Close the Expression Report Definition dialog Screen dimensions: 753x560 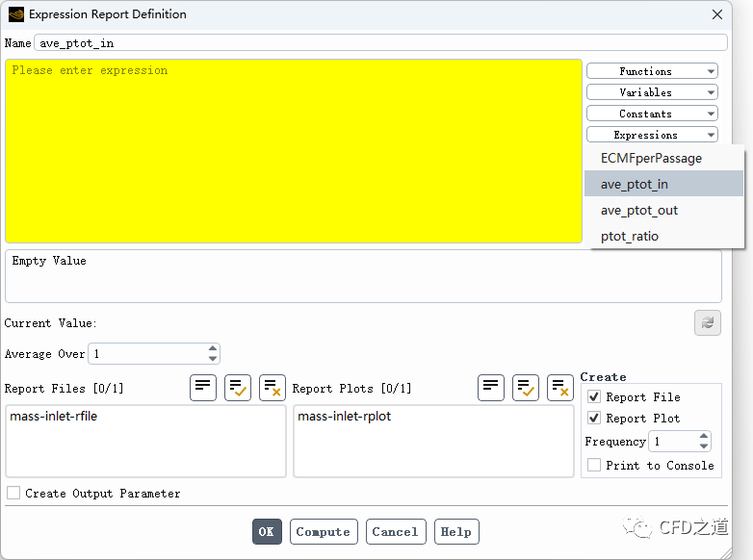[717, 14]
